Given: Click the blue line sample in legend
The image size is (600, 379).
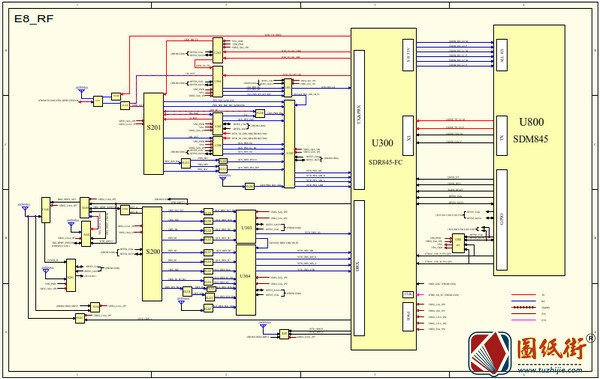Looking at the screenshot, I should pos(523,301).
